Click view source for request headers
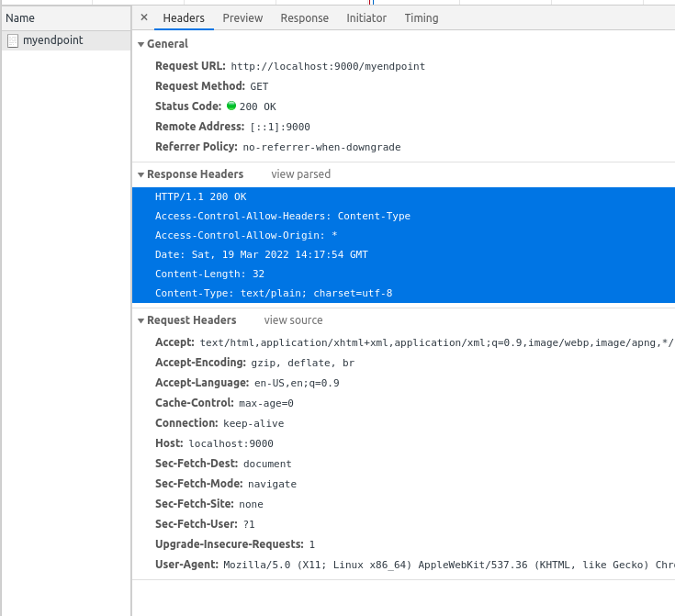675x616 pixels. (294, 320)
